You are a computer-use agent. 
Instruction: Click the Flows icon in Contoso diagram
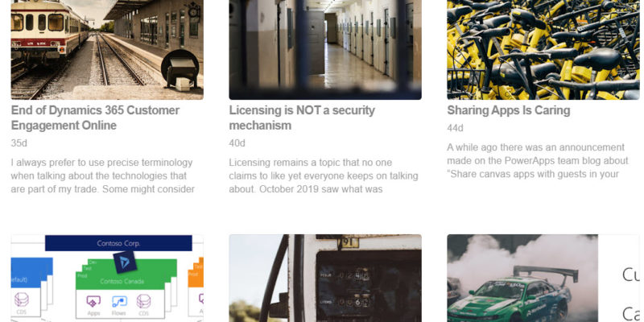click(x=119, y=302)
